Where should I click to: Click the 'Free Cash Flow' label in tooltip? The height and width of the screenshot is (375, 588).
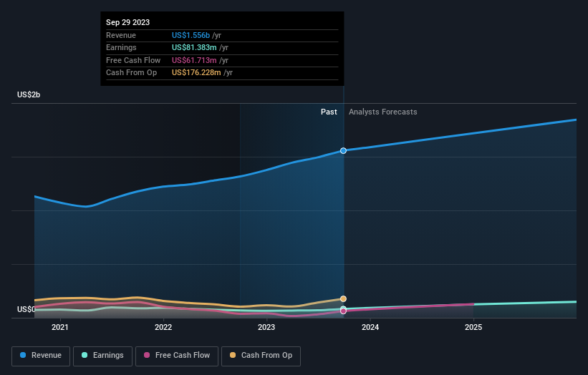[x=133, y=60]
